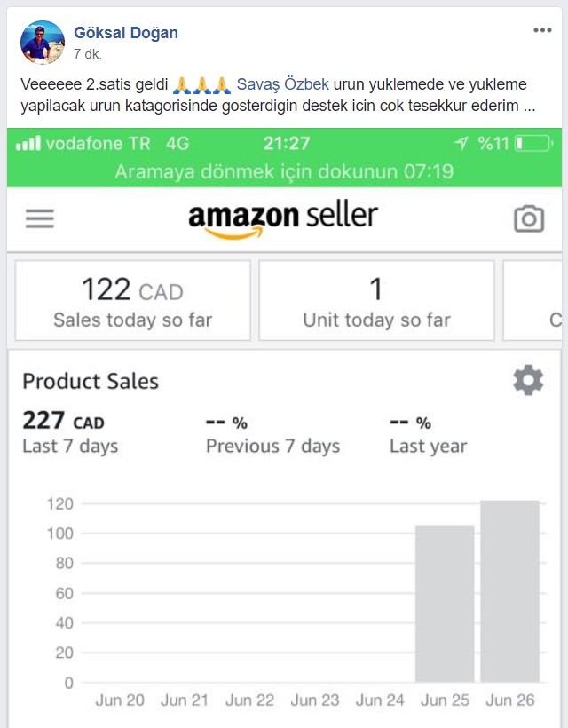
Task: Select the Previous 7 days comparison
Action: coord(272,435)
